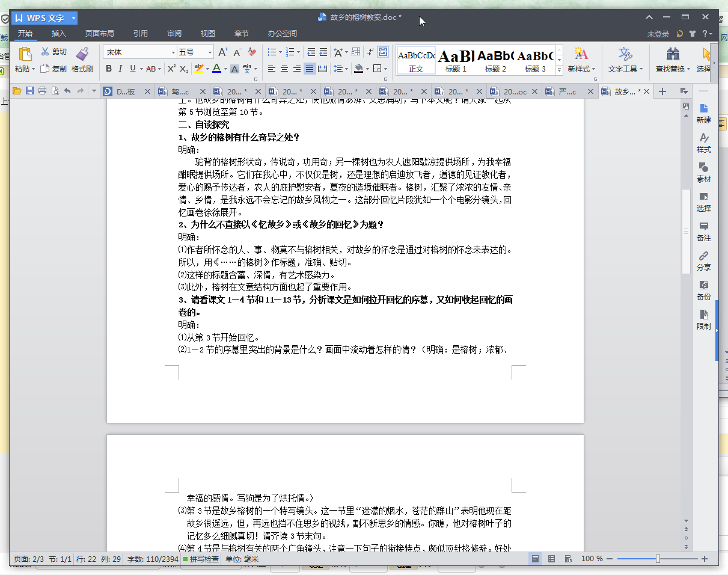Click the subscript X₂ icon
728x575 pixels.
point(185,69)
